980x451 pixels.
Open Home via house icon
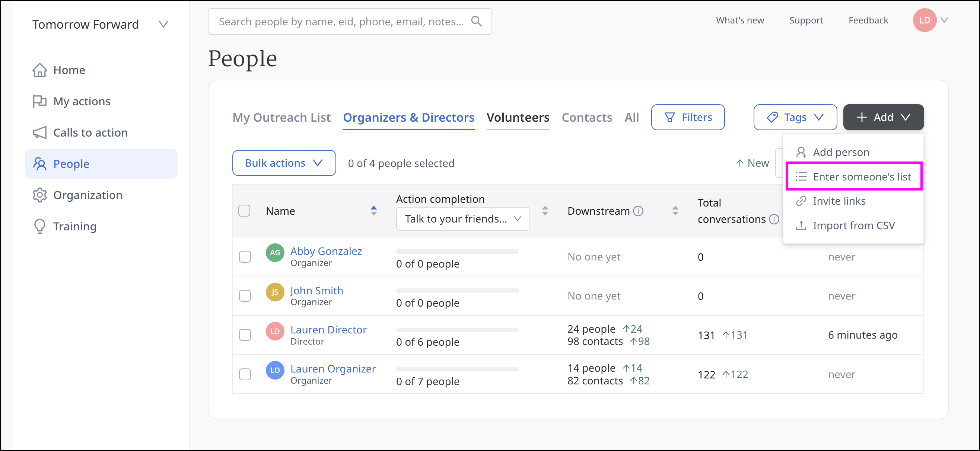click(x=39, y=70)
